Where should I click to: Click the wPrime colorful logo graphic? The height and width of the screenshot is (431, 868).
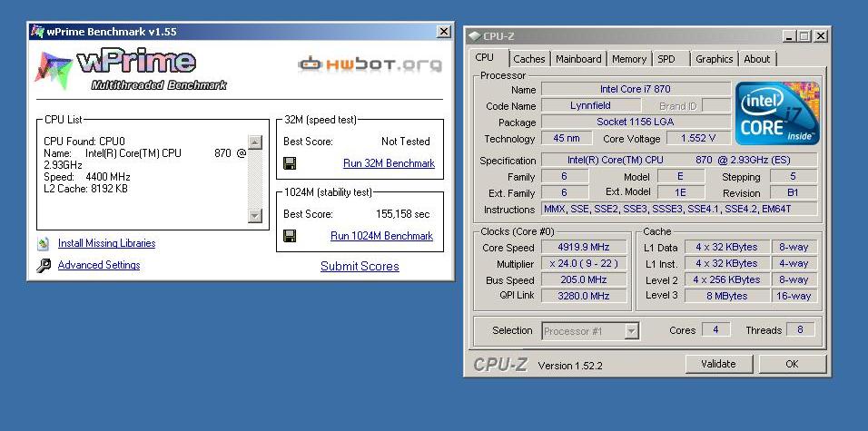click(54, 70)
